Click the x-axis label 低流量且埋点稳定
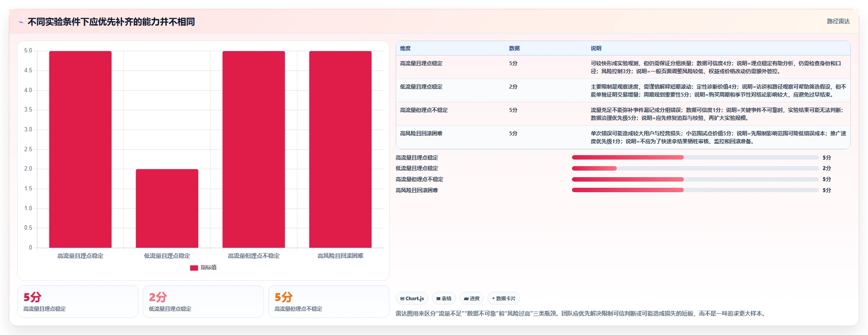The image size is (868, 335). [x=167, y=256]
